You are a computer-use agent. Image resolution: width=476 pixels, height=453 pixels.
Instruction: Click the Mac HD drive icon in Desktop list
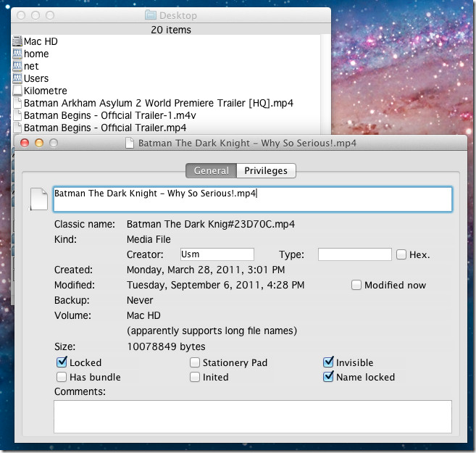click(x=17, y=41)
